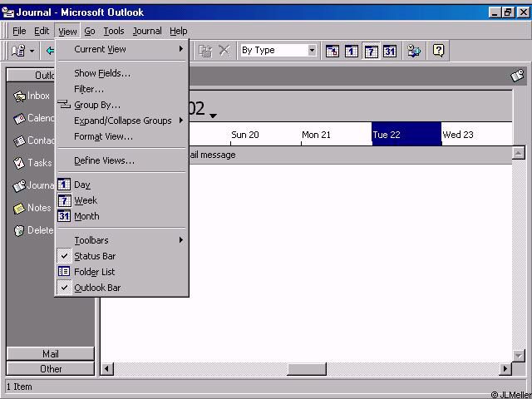This screenshot has height=399, width=532.
Task: Open Inbox in the Outlook Bar
Action: [x=32, y=96]
